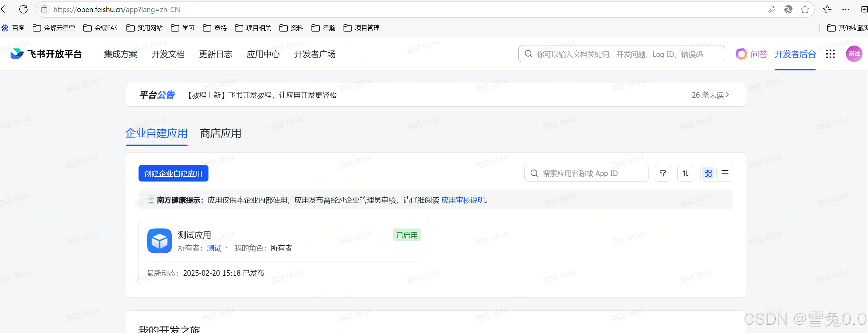
Task: Open the 资料 bookmark folder
Action: click(x=291, y=28)
